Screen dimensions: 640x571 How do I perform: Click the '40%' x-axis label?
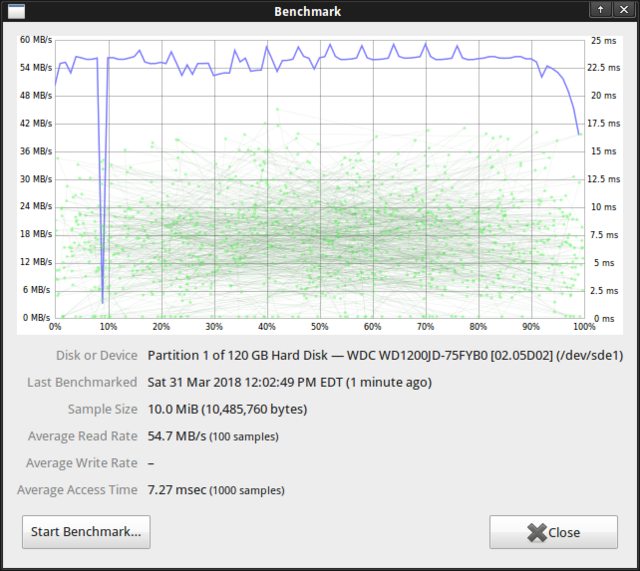267,327
